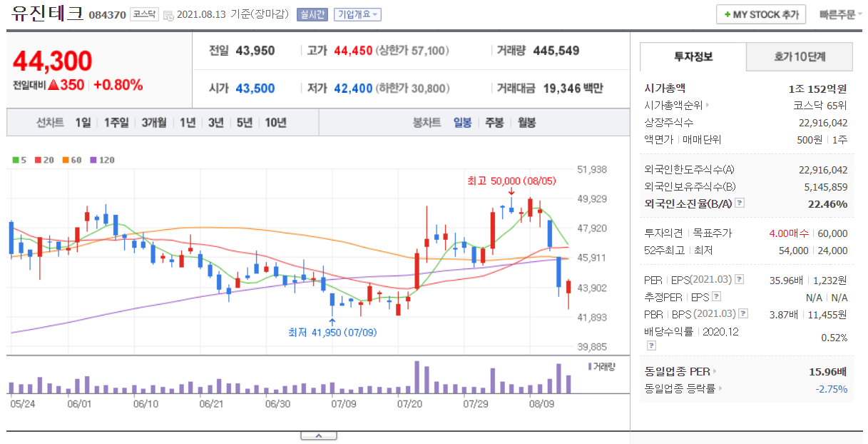This screenshot has width=868, height=444.
Task: Click the red 20-day moving average legend
Action: coord(44,160)
